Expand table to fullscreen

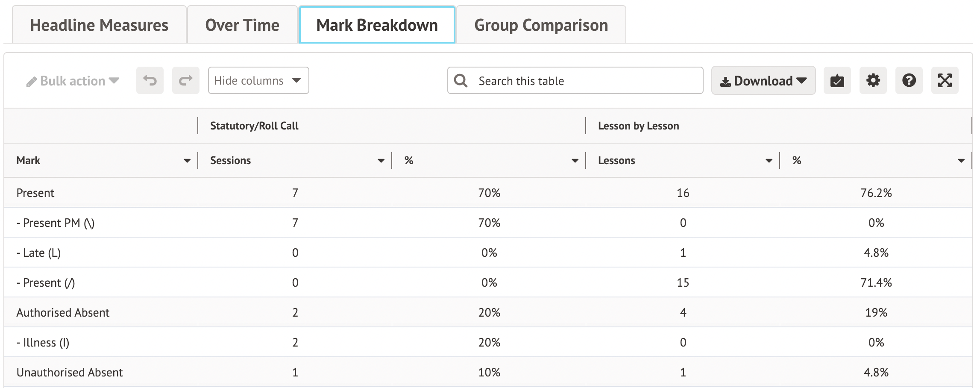tap(945, 80)
